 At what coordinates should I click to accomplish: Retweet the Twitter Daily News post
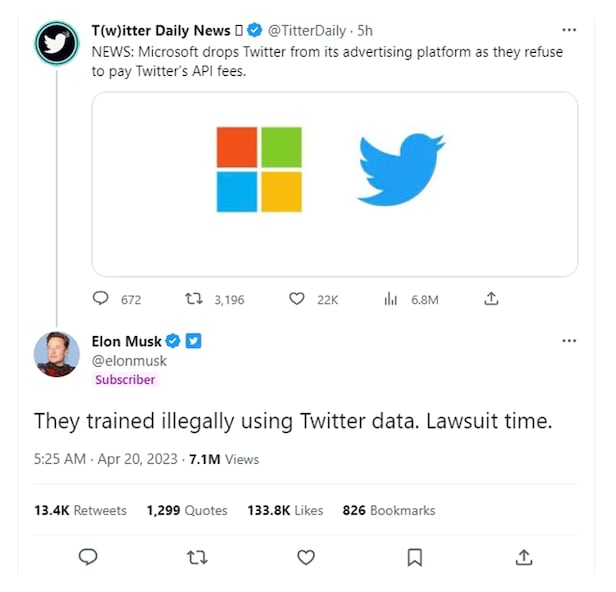[194, 299]
